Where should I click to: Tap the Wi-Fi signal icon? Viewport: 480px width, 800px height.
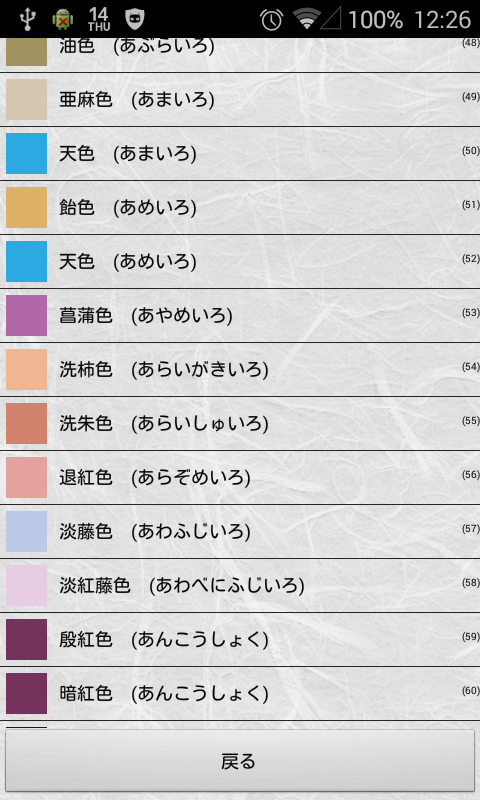click(x=307, y=19)
